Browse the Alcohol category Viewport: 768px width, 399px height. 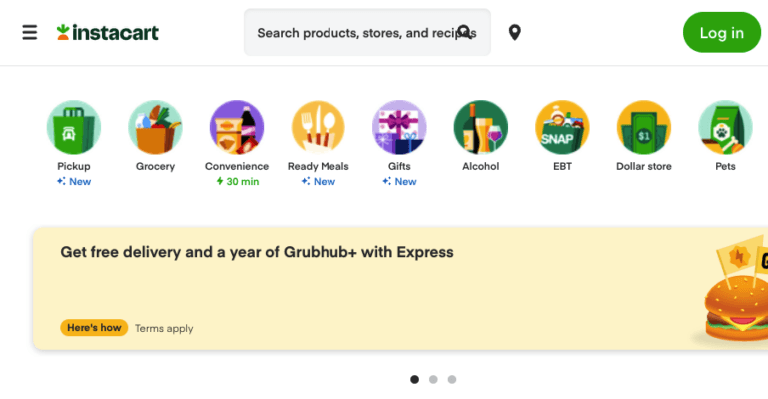click(480, 127)
